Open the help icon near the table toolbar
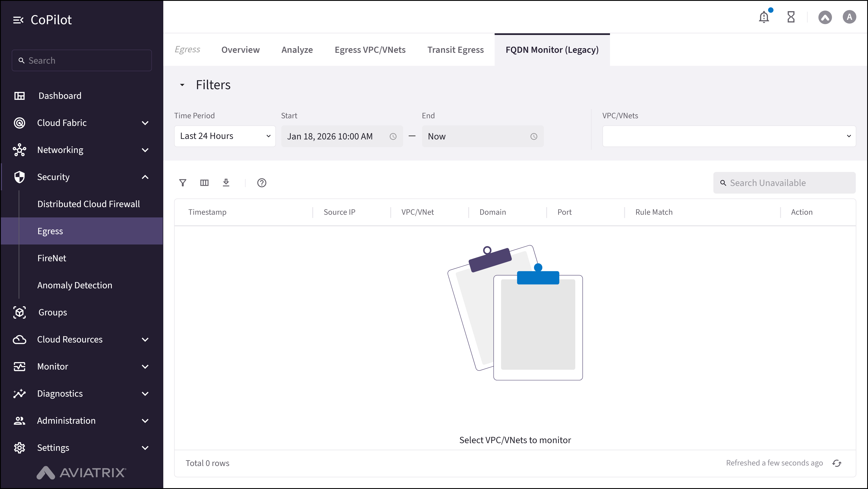 tap(261, 183)
